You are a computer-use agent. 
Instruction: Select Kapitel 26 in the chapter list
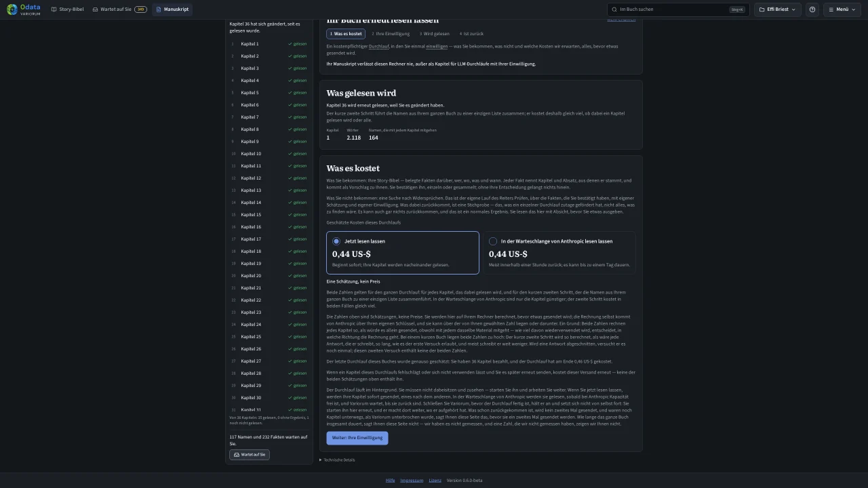(x=269, y=349)
